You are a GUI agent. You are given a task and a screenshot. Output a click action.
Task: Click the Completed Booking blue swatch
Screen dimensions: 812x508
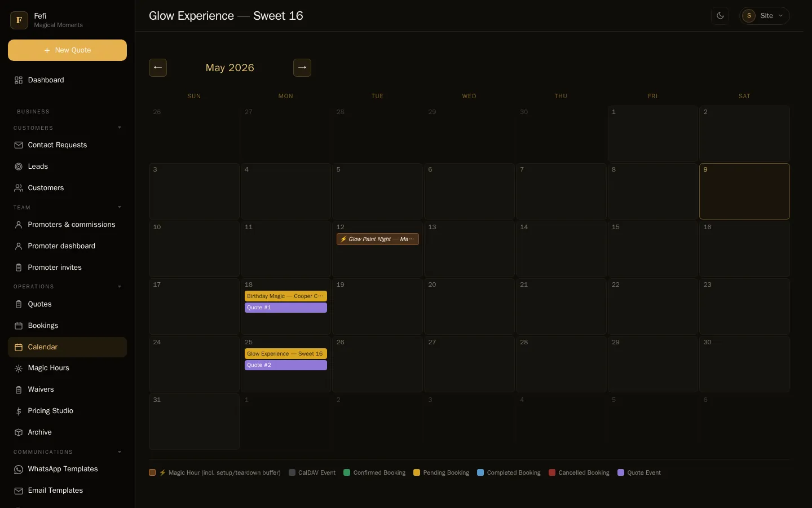[480, 472]
